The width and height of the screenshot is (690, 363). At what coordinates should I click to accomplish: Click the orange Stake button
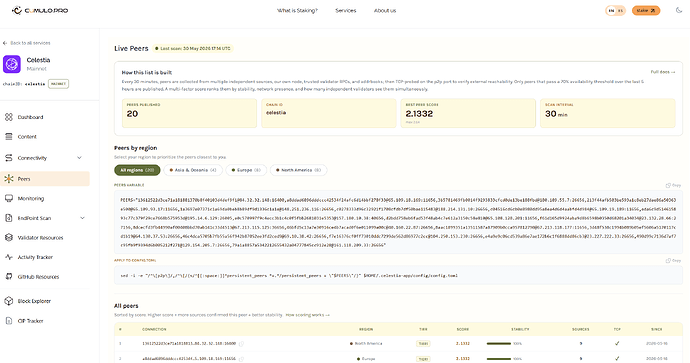pos(646,11)
